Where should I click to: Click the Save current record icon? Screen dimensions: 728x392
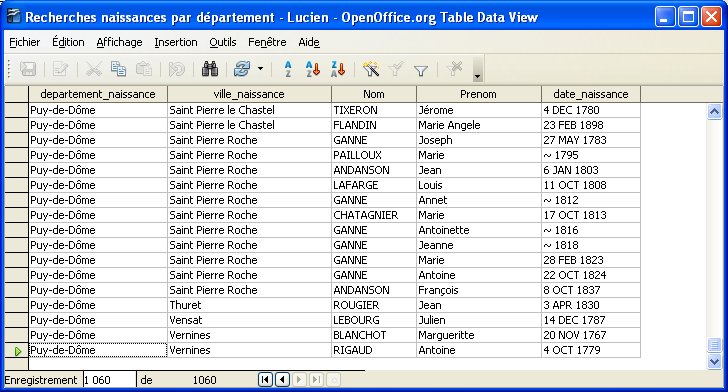click(28, 69)
